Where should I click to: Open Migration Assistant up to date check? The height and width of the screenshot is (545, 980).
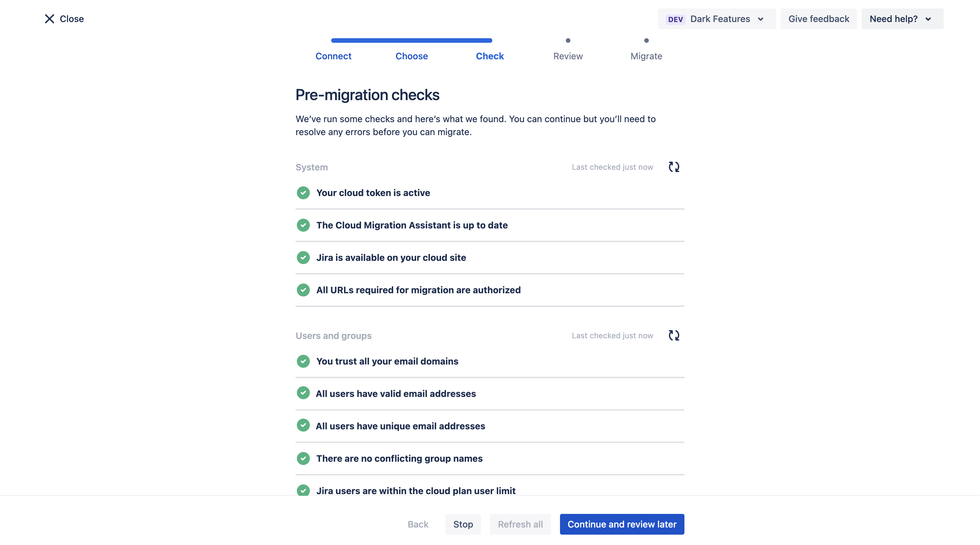412,225
